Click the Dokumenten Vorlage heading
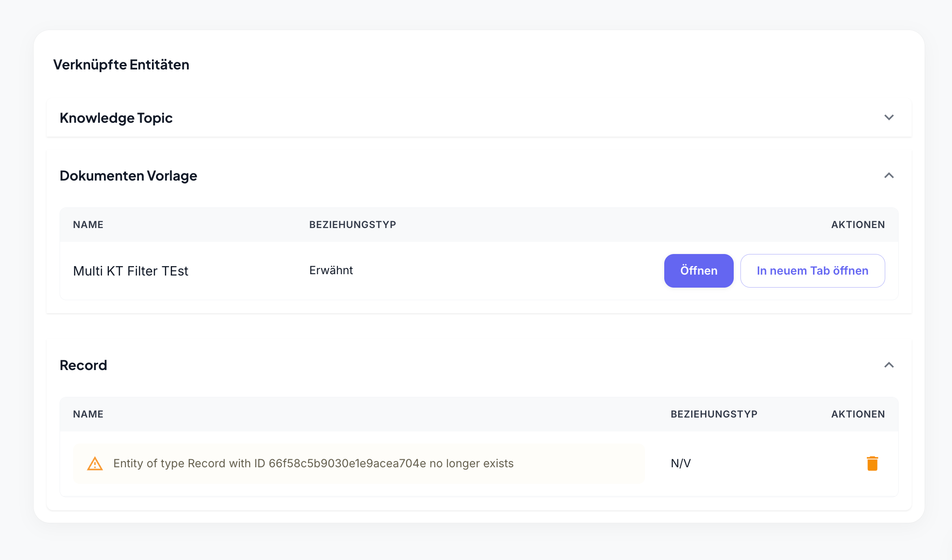952x560 pixels. pyautogui.click(x=128, y=176)
